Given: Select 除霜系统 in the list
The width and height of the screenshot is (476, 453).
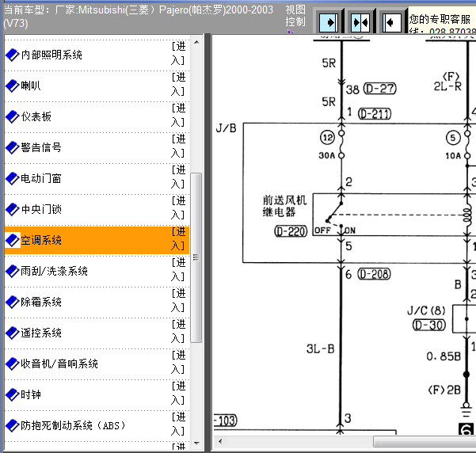Looking at the screenshot, I should click(x=41, y=302).
